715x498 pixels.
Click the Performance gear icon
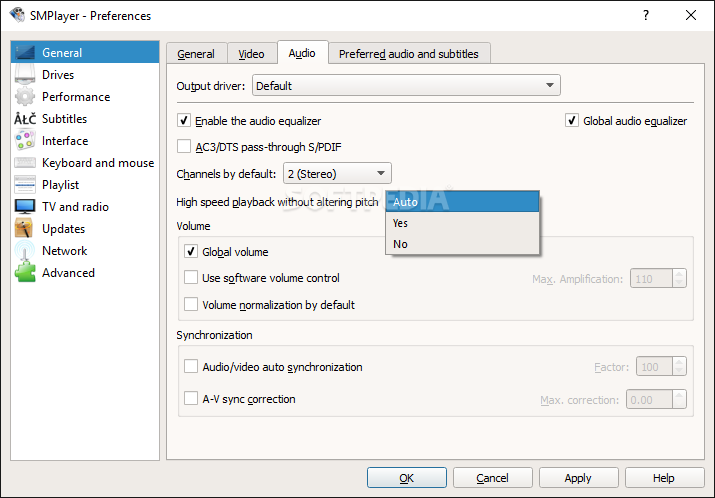[x=25, y=96]
